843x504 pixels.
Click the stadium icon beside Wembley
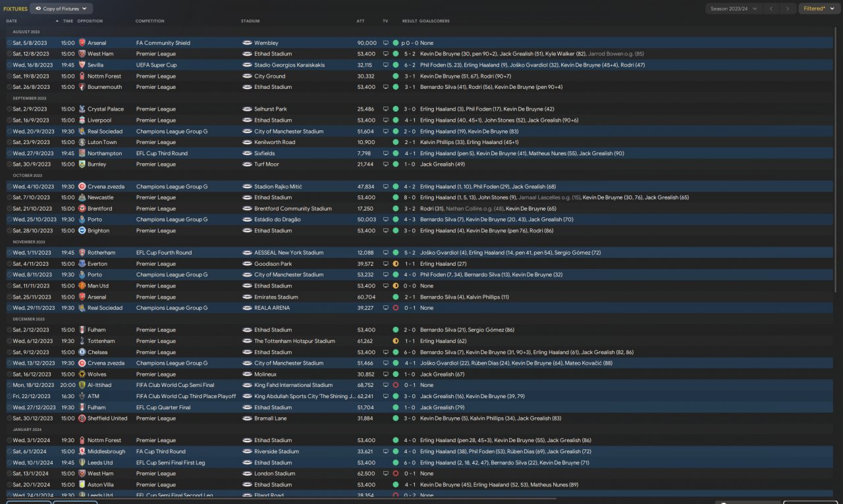[x=247, y=43]
